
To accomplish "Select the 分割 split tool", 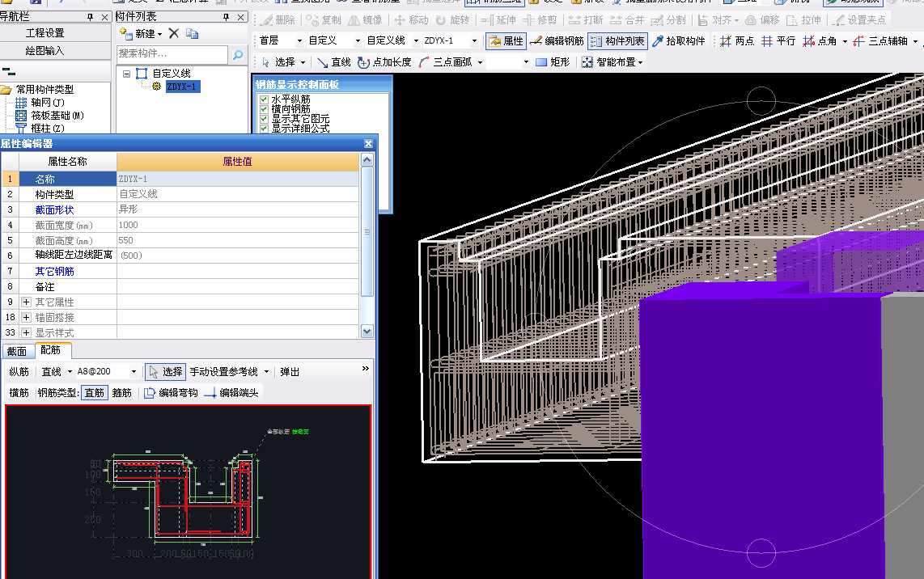I will pos(668,20).
